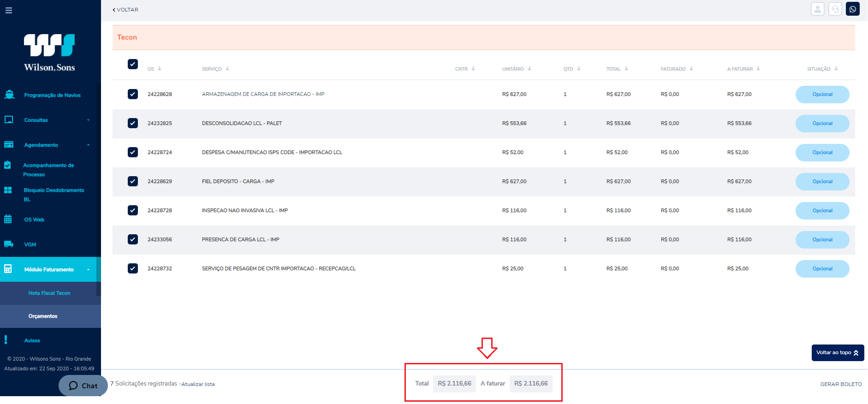Click the WhatsApp icon in header
Image resolution: width=868 pixels, height=404 pixels.
[x=853, y=9]
